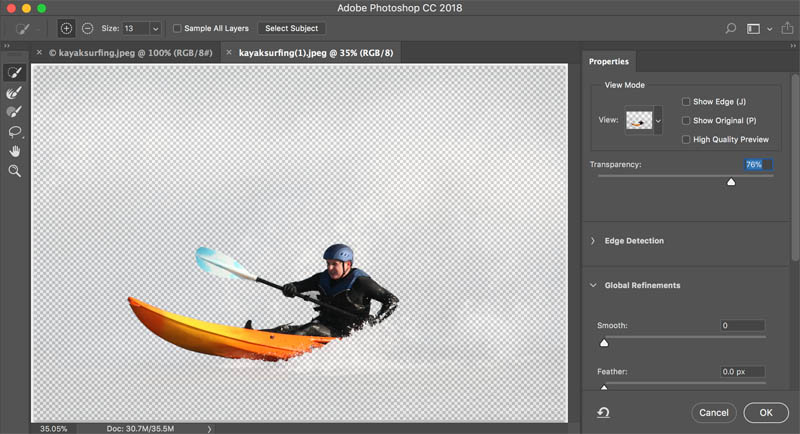Image resolution: width=800 pixels, height=434 pixels.
Task: Click the 35.05% zoom level field
Action: click(x=54, y=429)
